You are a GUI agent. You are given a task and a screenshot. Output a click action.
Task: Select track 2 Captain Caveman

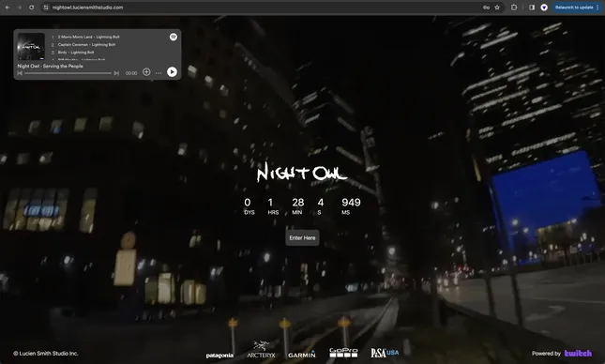click(86, 44)
